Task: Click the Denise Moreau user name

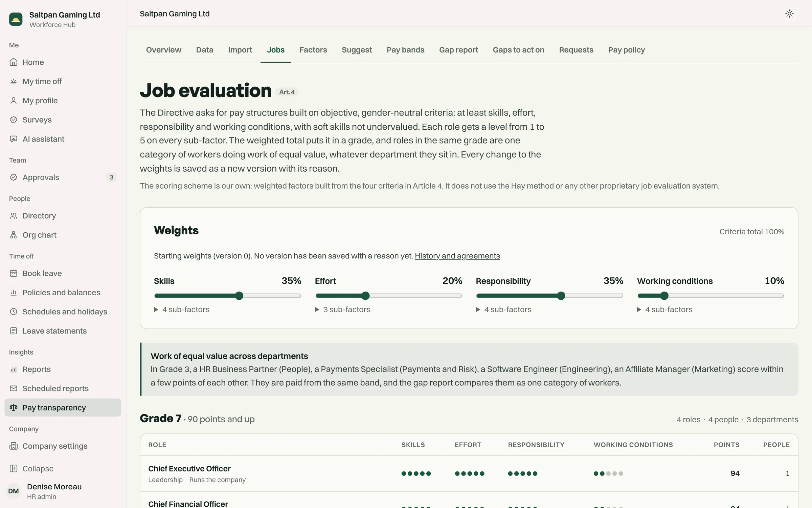Action: tap(54, 487)
